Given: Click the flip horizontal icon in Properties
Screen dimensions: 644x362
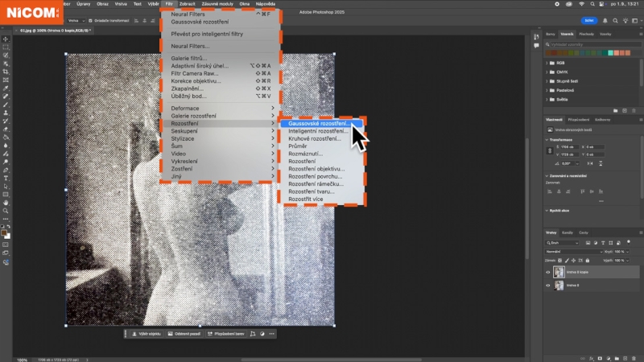Looking at the screenshot, I should pyautogui.click(x=592, y=162).
